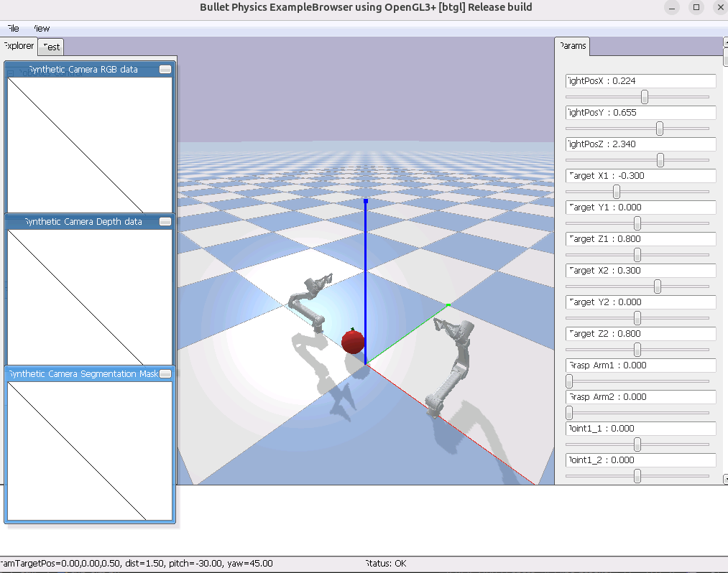Open the File menu

[x=12, y=29]
